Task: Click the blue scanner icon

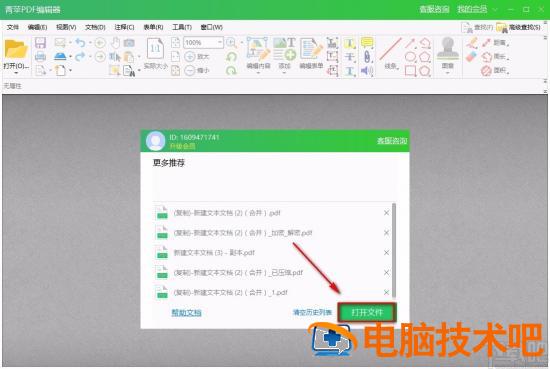Action: pyautogui.click(x=60, y=56)
